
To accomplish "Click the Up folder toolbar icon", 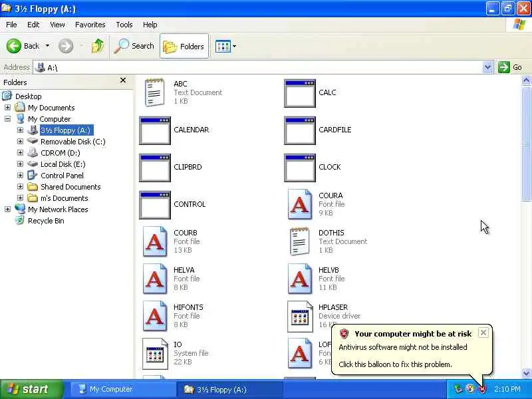I will 98,46.
